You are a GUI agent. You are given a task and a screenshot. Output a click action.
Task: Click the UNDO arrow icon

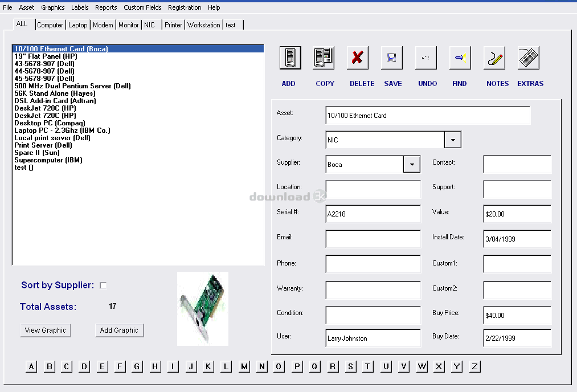click(x=425, y=58)
